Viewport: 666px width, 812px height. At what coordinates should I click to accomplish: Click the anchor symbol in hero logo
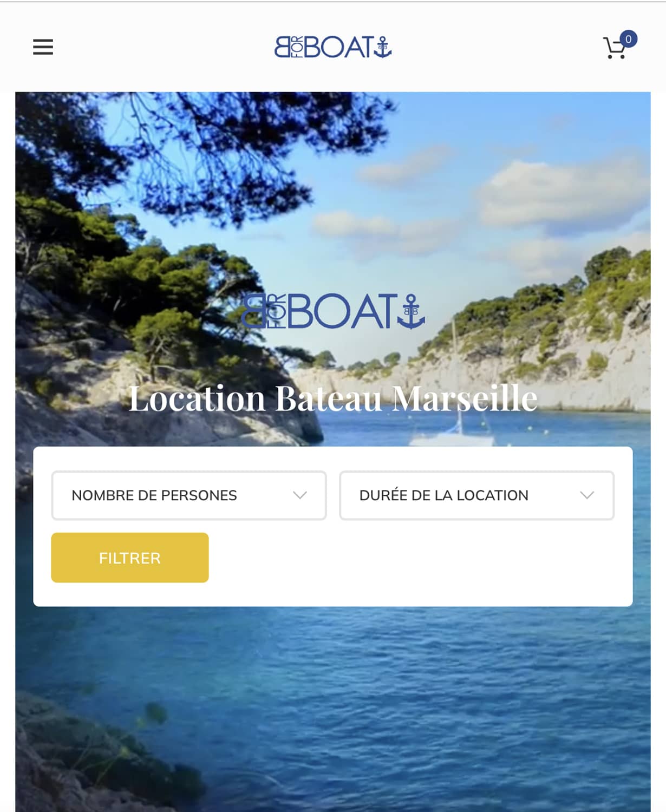pos(411,311)
